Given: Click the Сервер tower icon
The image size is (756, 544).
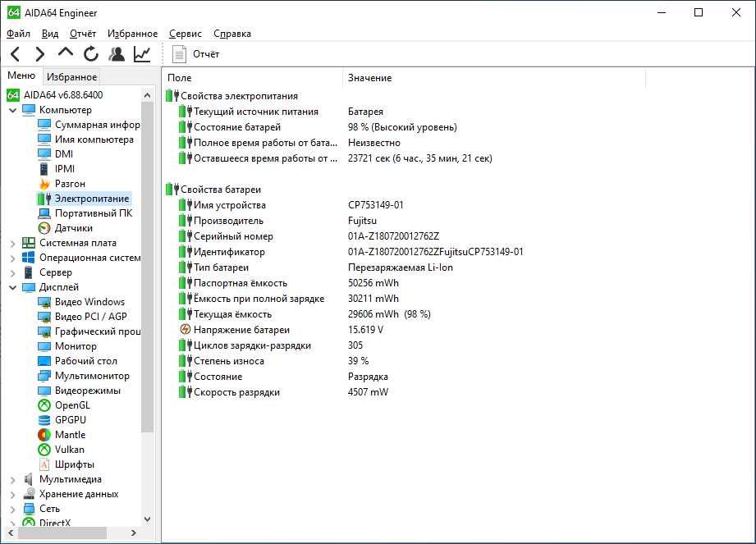Looking at the screenshot, I should 29,272.
